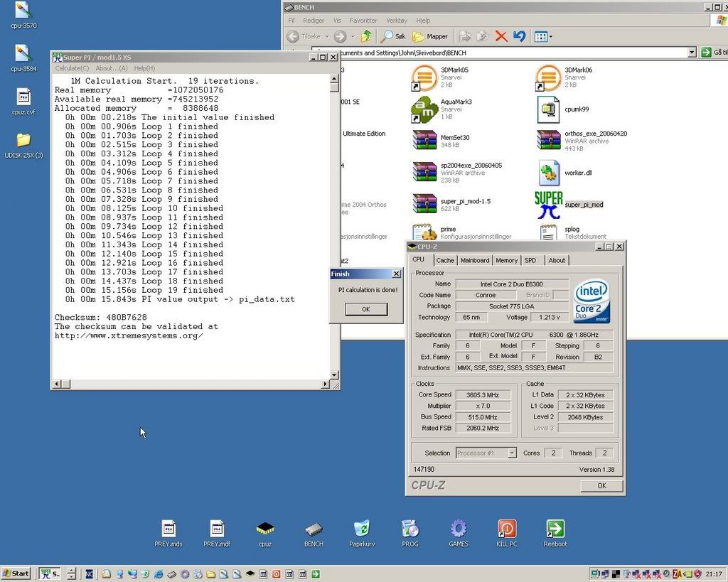The image size is (728, 582).
Task: Select the PREY.mdf desktop file
Action: coord(217,533)
